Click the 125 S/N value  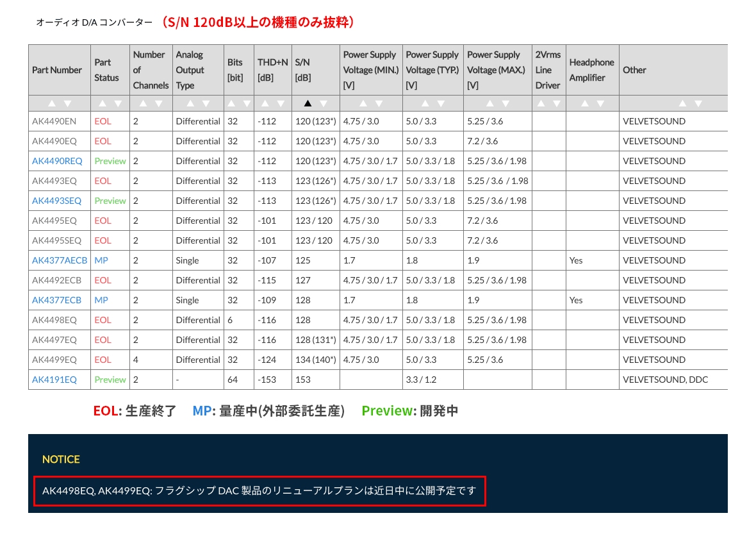[303, 260]
